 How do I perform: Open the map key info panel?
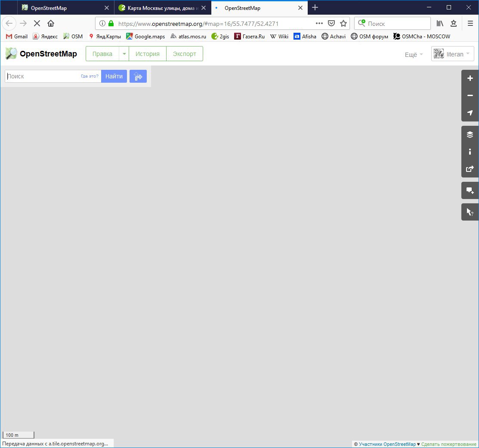(x=470, y=152)
